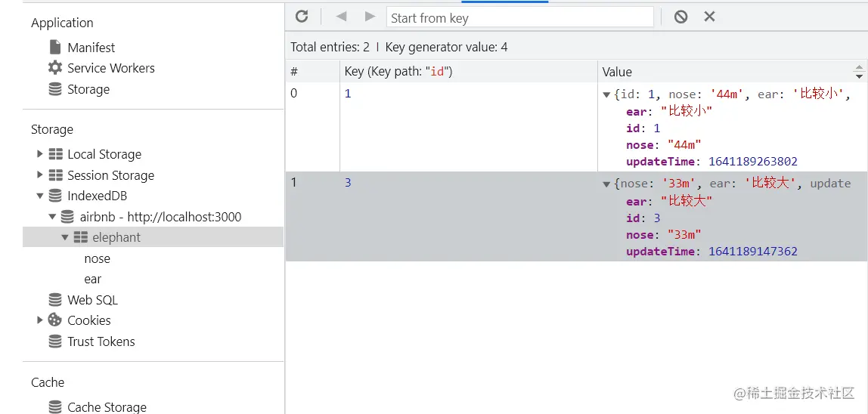Focus the Start from key field
868x414 pixels.
[519, 17]
